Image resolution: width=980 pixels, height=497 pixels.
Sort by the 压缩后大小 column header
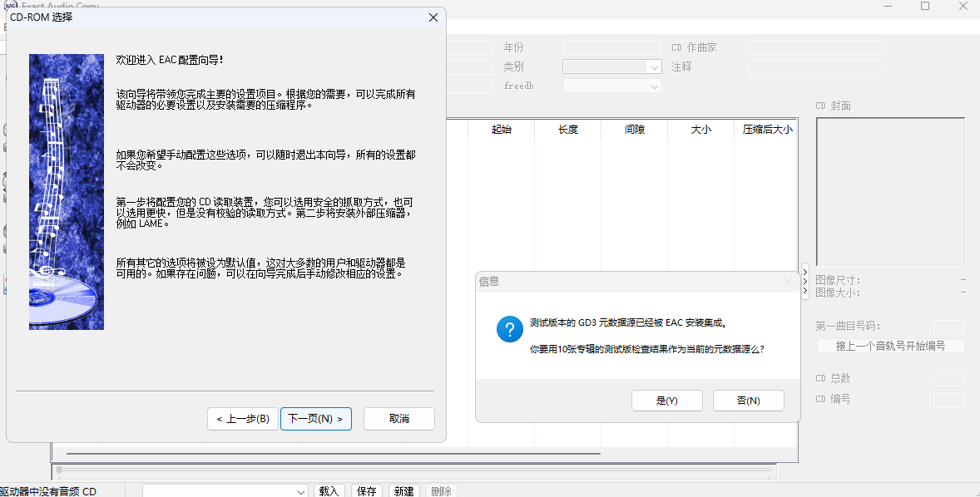pyautogui.click(x=767, y=130)
